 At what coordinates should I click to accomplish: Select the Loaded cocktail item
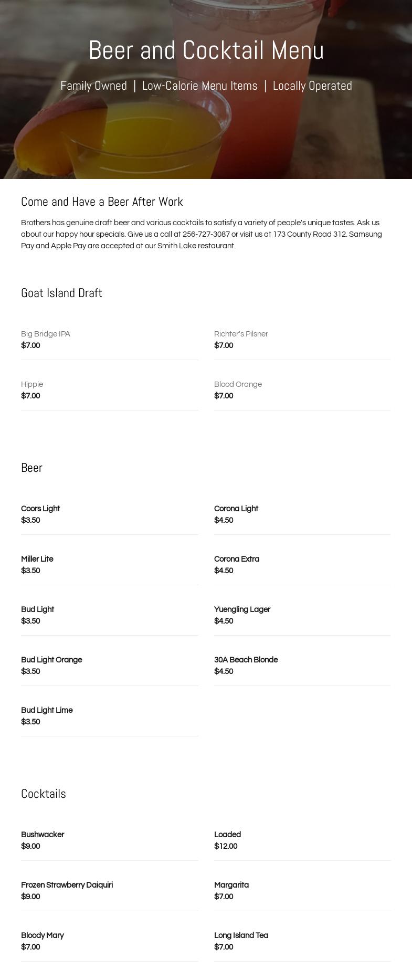(x=227, y=835)
